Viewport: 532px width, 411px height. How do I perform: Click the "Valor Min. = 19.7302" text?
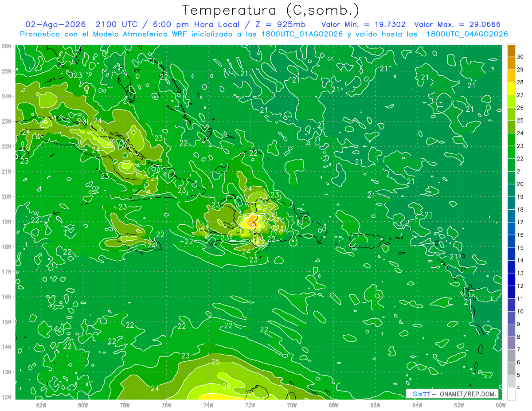363,24
